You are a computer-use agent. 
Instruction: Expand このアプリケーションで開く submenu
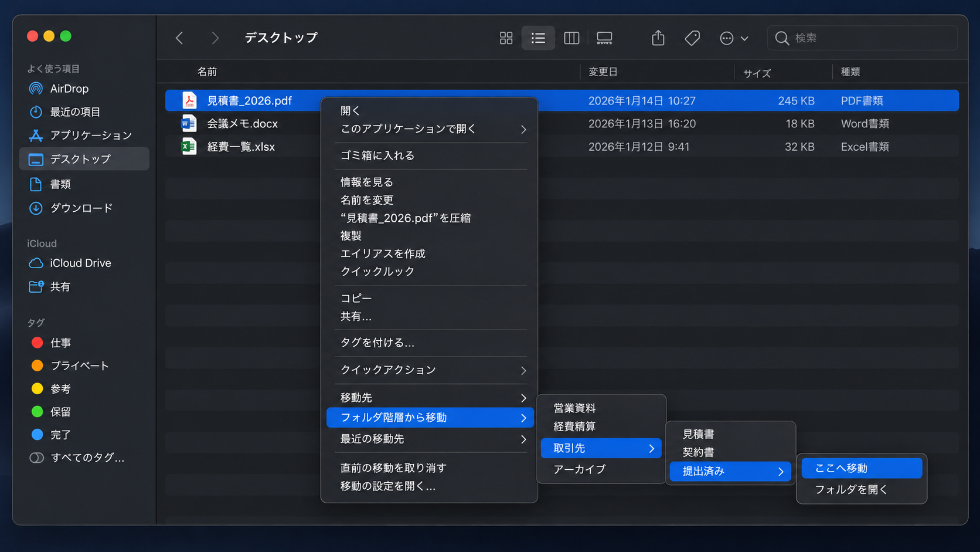point(430,129)
